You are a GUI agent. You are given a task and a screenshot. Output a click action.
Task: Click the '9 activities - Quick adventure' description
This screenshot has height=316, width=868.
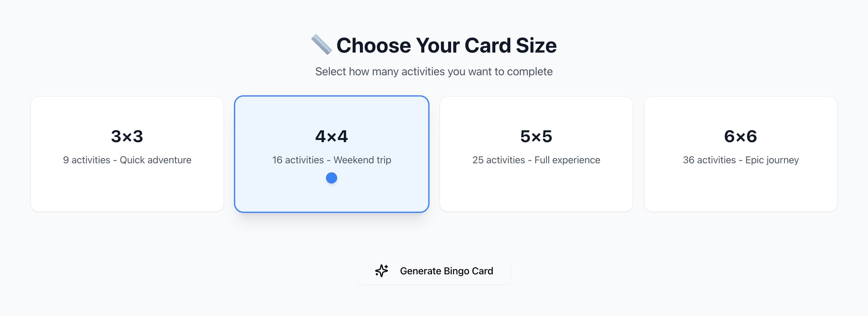127,160
